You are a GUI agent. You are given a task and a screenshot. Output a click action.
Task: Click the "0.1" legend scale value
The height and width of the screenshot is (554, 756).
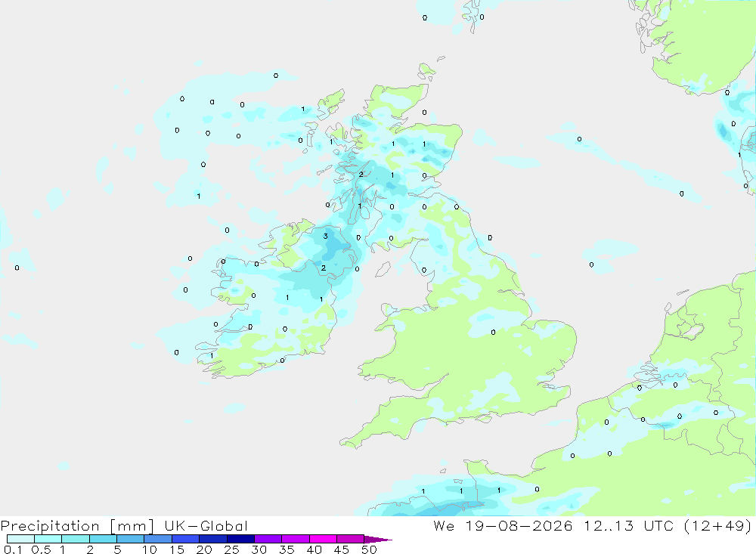tap(13, 549)
